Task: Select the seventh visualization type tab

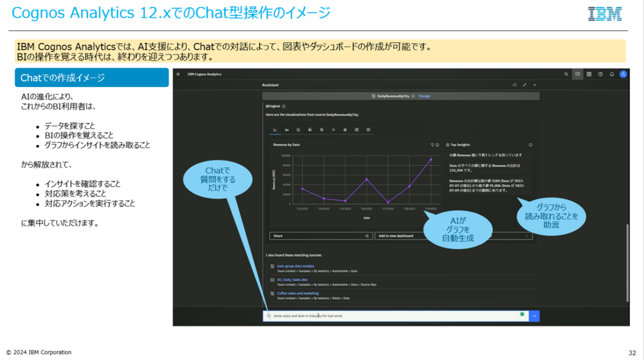Action: (345, 129)
